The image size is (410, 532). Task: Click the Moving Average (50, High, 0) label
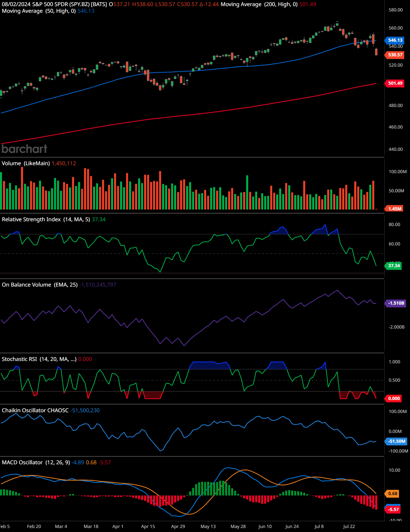(x=39, y=11)
